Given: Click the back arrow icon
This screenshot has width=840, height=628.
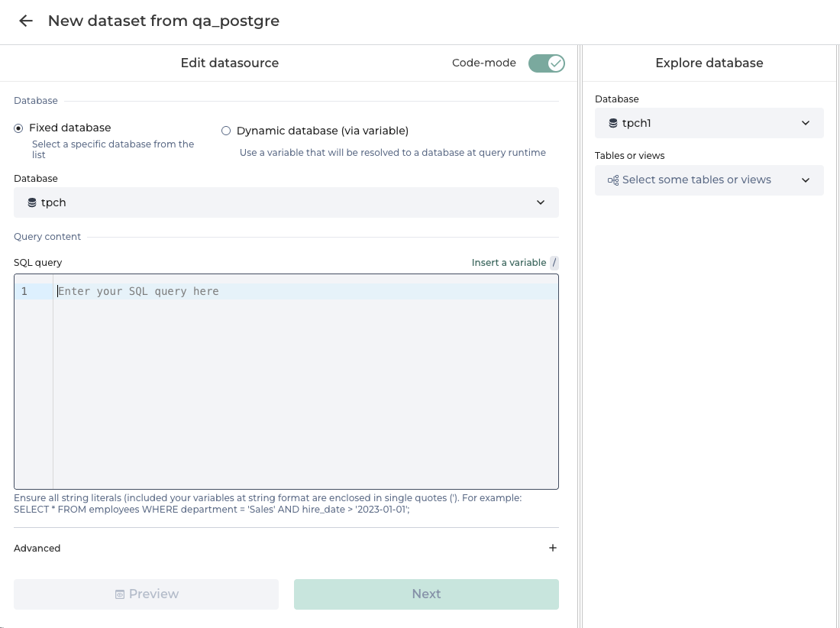Looking at the screenshot, I should [26, 21].
